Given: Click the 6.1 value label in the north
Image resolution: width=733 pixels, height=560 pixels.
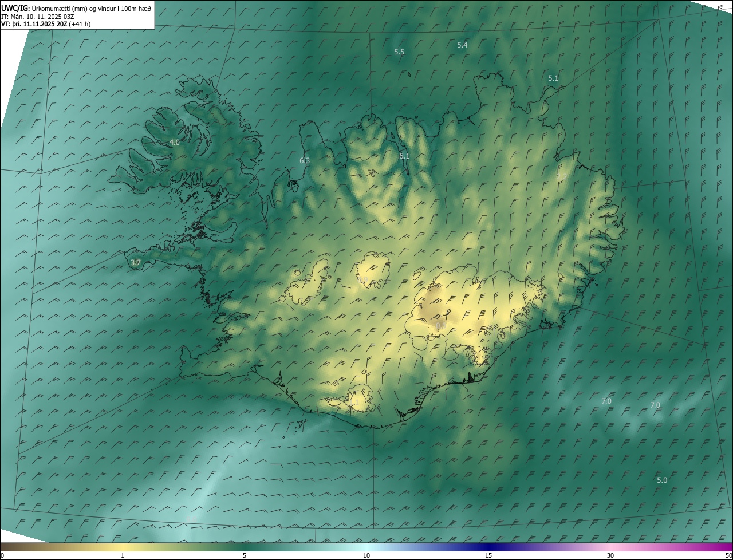Looking at the screenshot, I should click(404, 156).
